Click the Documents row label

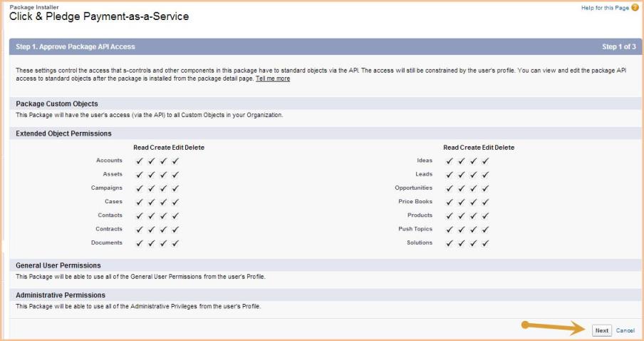[107, 243]
